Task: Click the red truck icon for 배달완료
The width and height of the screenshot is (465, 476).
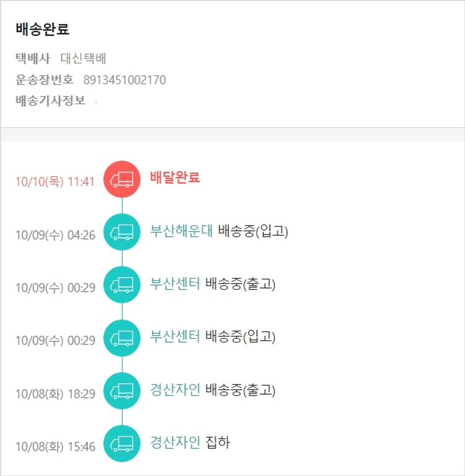Action: point(122,179)
